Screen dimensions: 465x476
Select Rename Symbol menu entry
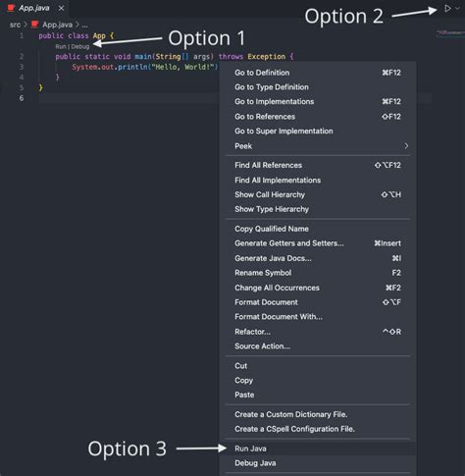tap(318, 273)
